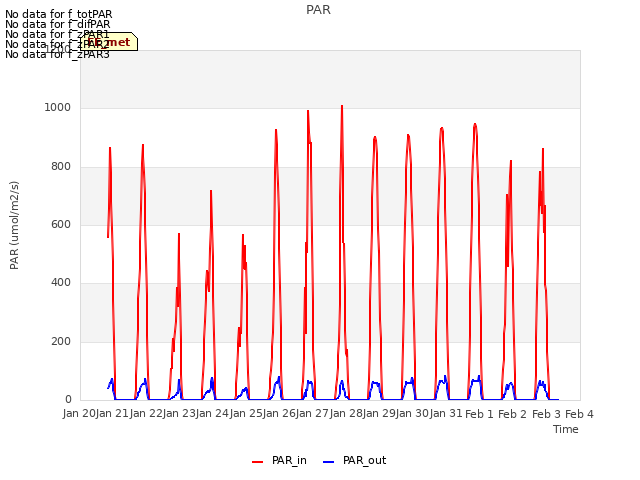
Task: Click the chart title PAR
Action: (318, 10)
